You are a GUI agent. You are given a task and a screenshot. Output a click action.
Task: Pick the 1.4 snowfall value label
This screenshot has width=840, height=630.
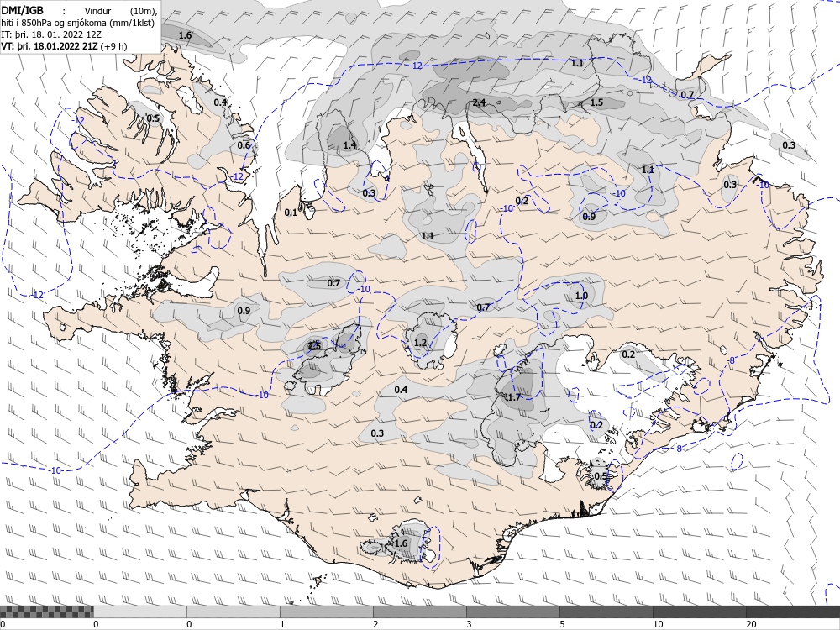tap(349, 145)
